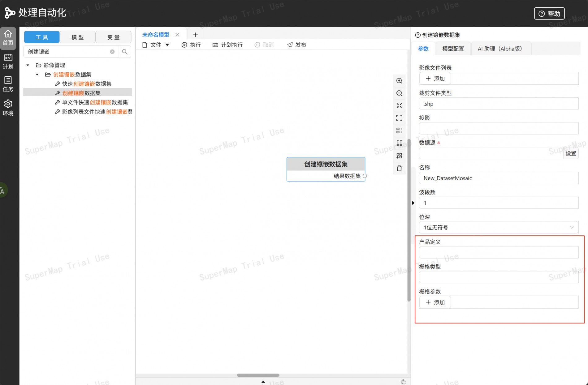Open the 任务 tasks sidebar icon
The image size is (588, 385).
[8, 84]
